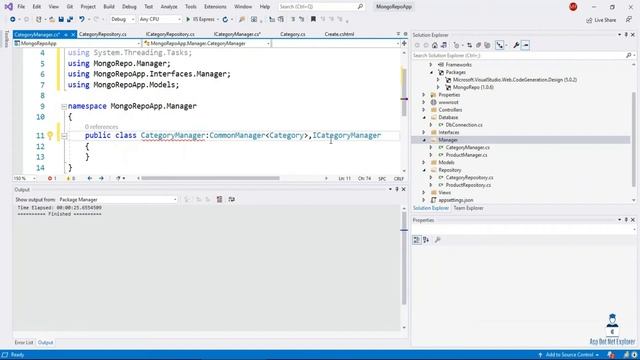Click the Preview Selected Items icon in Solution Explorer

click(525, 45)
